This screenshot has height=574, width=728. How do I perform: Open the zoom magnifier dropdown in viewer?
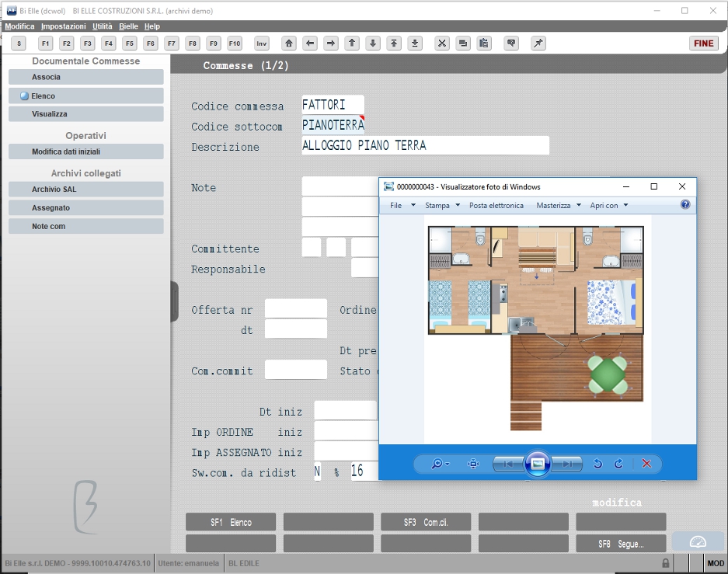(x=441, y=464)
